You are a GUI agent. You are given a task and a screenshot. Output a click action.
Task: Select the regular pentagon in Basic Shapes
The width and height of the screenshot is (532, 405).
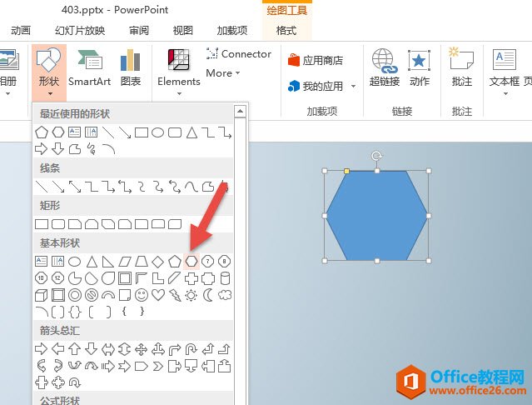(174, 262)
